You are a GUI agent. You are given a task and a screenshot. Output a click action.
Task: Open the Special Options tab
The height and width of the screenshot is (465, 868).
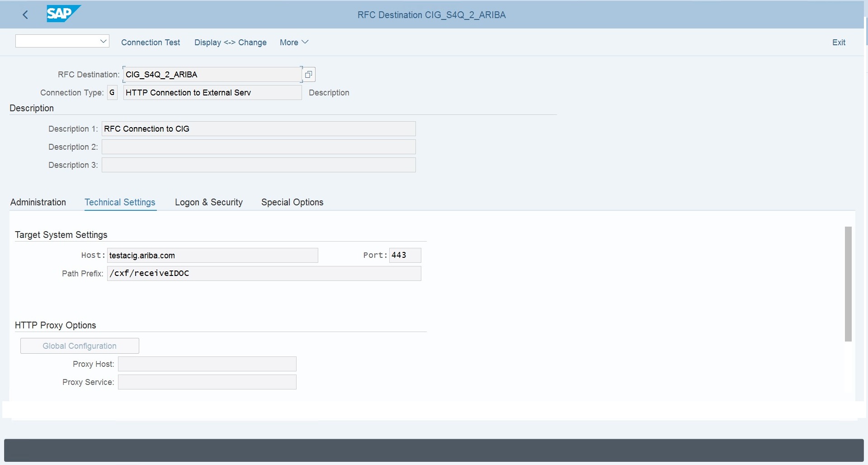(292, 202)
